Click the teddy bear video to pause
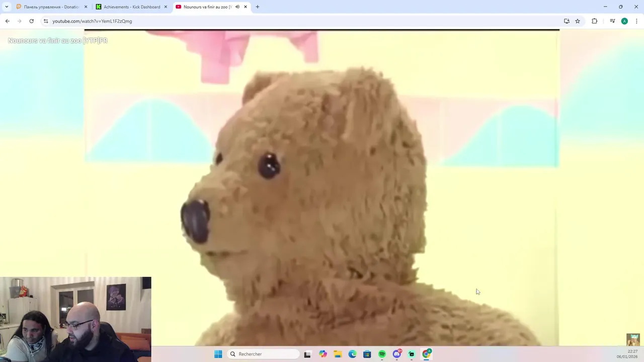Screen dimensions: 644x362 [x=322, y=189]
